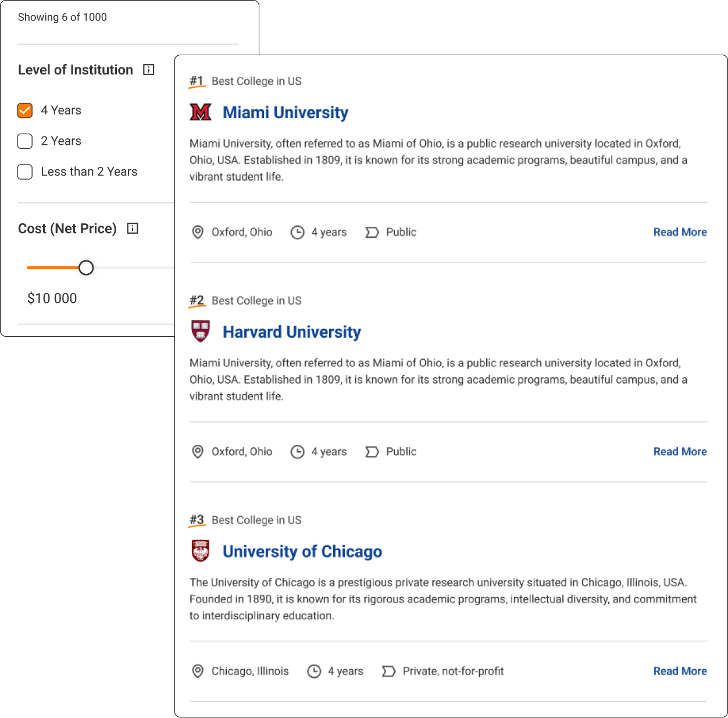Open the Miami University title link
The height and width of the screenshot is (718, 728).
[x=286, y=112]
